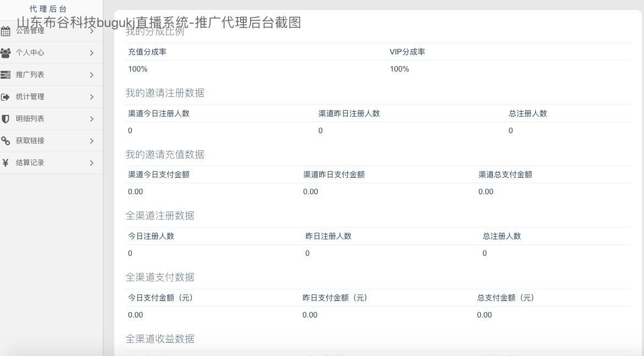Expand the 个人中心 submenu arrow
644x356 pixels.
92,53
